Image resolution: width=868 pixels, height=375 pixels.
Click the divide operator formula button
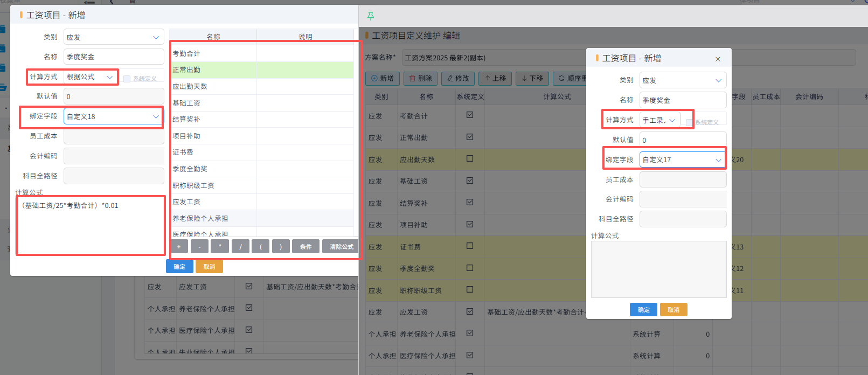point(240,247)
